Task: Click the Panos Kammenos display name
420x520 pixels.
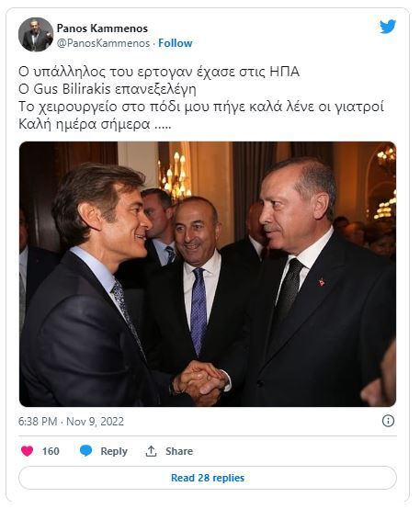Action: click(102, 28)
